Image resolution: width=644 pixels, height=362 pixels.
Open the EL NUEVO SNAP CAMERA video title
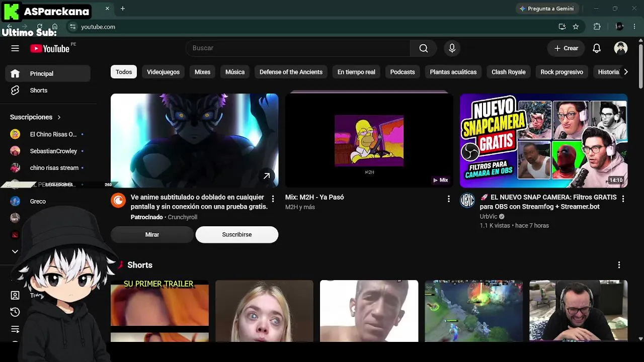point(548,202)
